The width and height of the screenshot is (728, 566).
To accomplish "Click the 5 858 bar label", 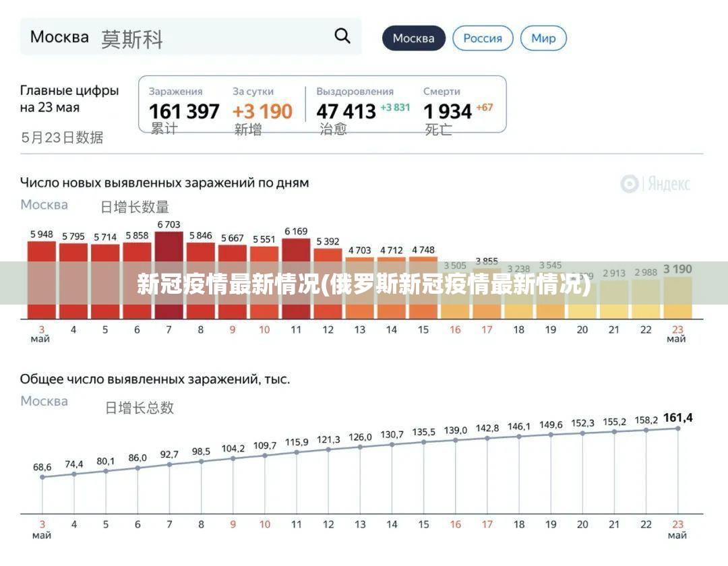I will click(137, 236).
